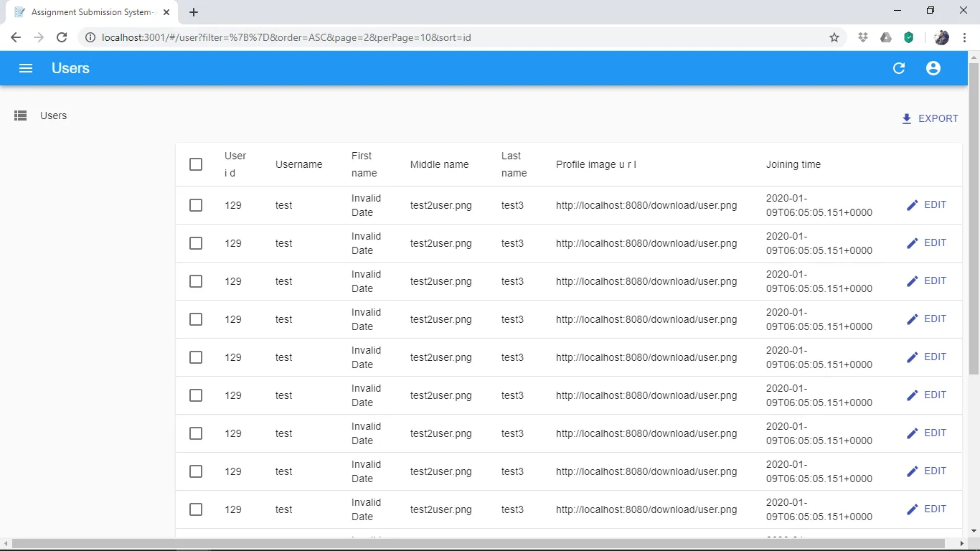Tick the checkbox in the first user row
The height and width of the screenshot is (551, 980).
196,205
